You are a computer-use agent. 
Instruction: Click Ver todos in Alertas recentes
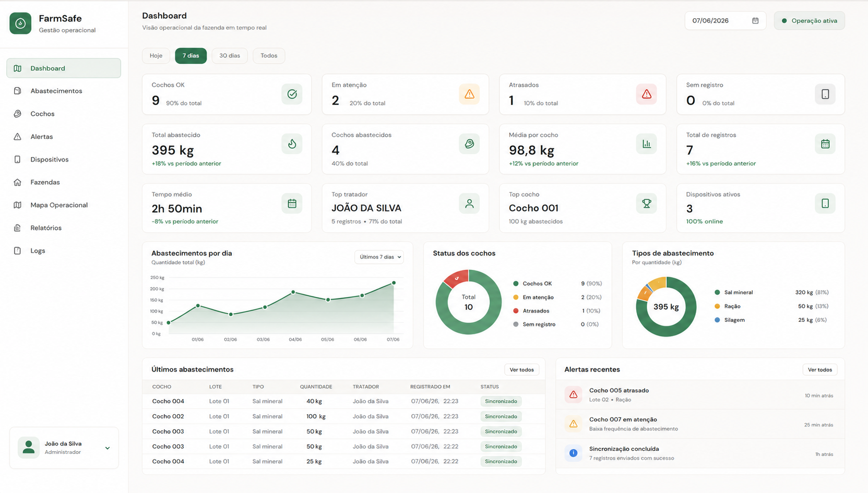click(x=820, y=370)
